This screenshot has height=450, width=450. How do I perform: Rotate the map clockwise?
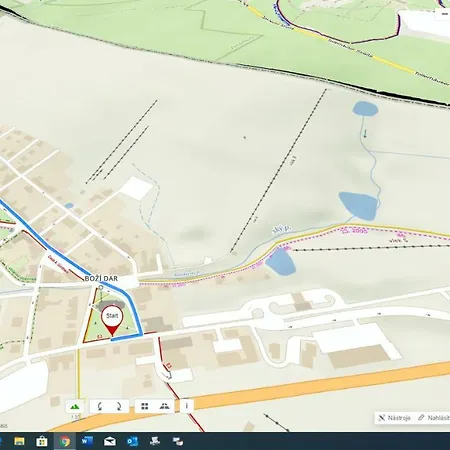coord(119,406)
